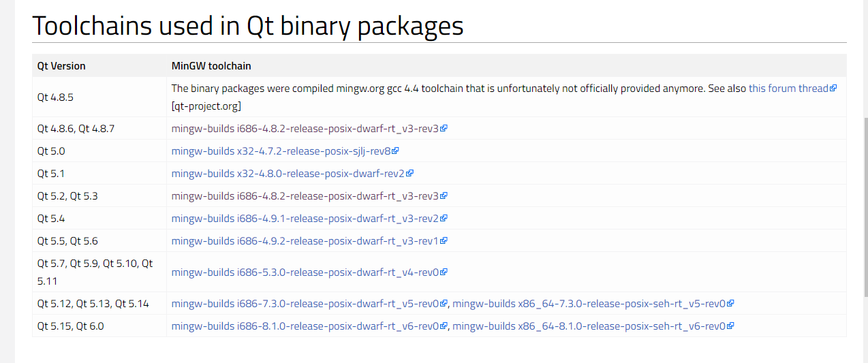Open the Qt 5.2, Qt 5.3 toolchain link
Image resolution: width=868 pixels, height=363 pixels.
(305, 196)
